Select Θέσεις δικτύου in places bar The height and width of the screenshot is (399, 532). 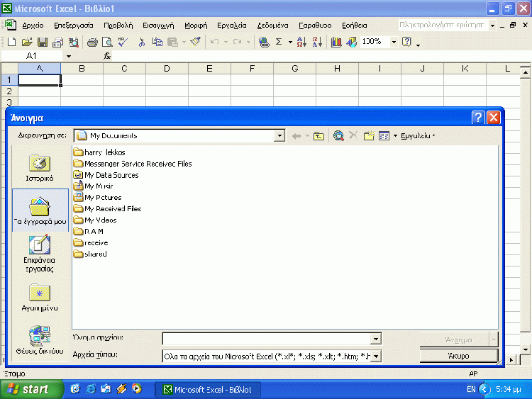(x=40, y=339)
